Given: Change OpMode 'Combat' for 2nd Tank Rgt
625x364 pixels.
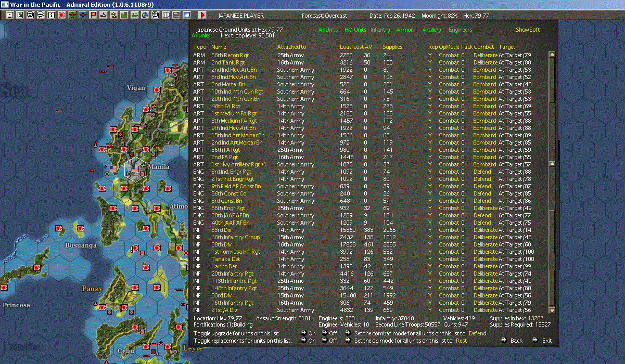Looking at the screenshot, I should 449,62.
